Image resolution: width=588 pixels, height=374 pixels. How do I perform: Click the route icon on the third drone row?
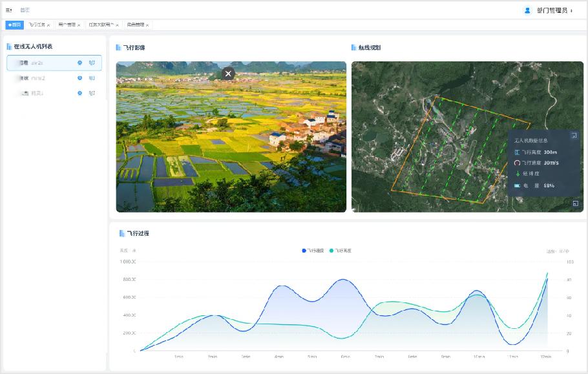(x=92, y=93)
